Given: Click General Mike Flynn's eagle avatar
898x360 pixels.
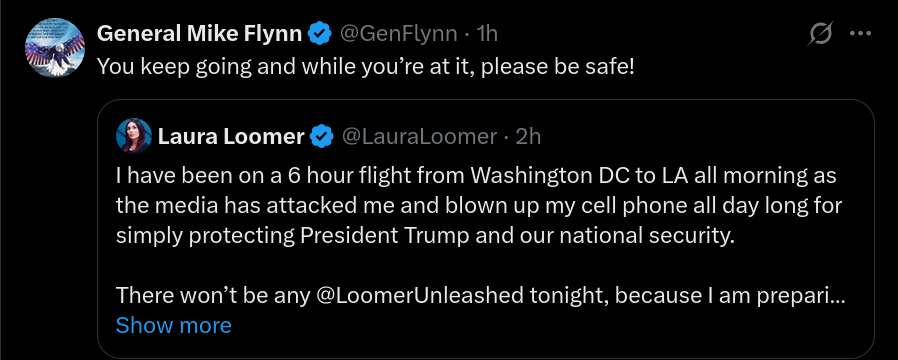Looking at the screenshot, I should point(55,48).
